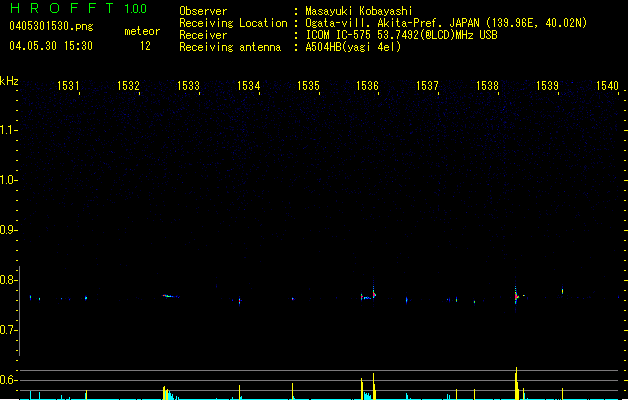Screen dimensions: 629x400
Task: Click the 1.0 kHz frequency label
Action: pyautogui.click(x=8, y=180)
